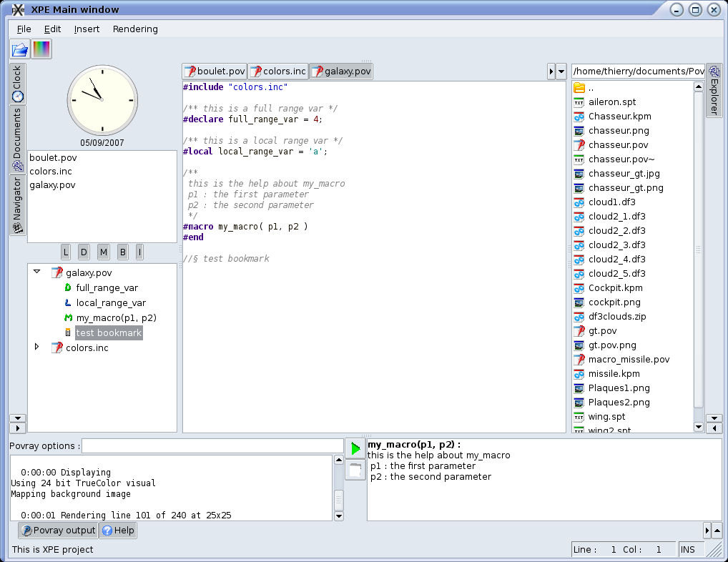Click the macro icon next to my_macro(p1, p2)

(x=68, y=318)
